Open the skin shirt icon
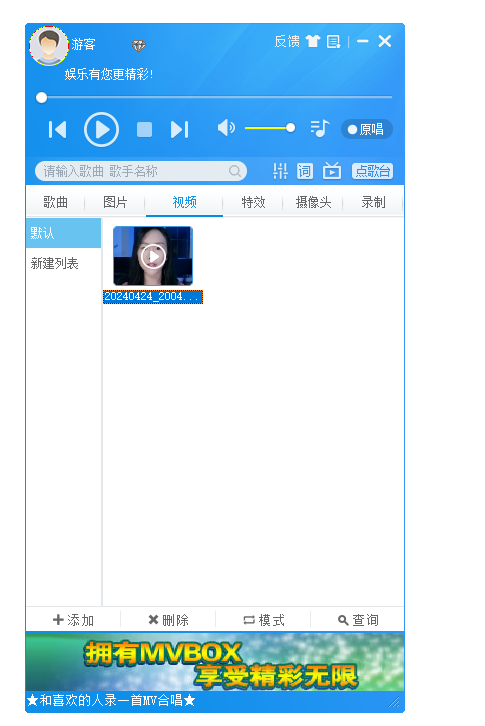485x726 pixels. click(313, 41)
